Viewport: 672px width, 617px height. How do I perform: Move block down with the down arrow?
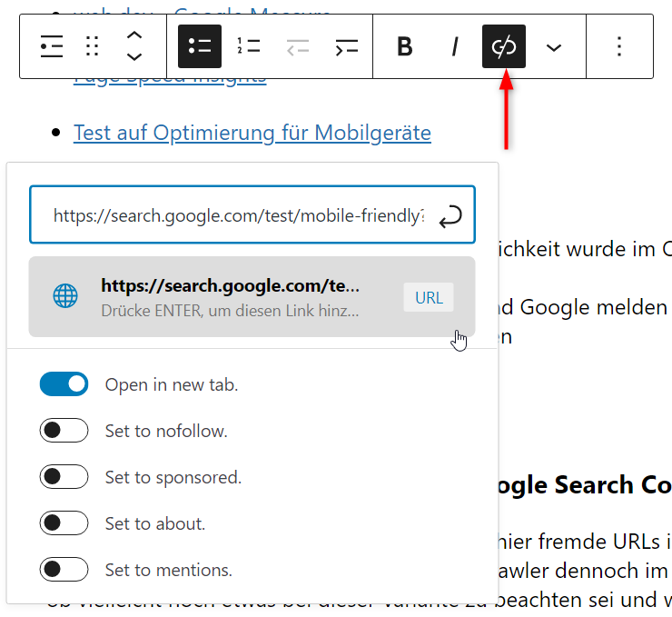coord(133,57)
